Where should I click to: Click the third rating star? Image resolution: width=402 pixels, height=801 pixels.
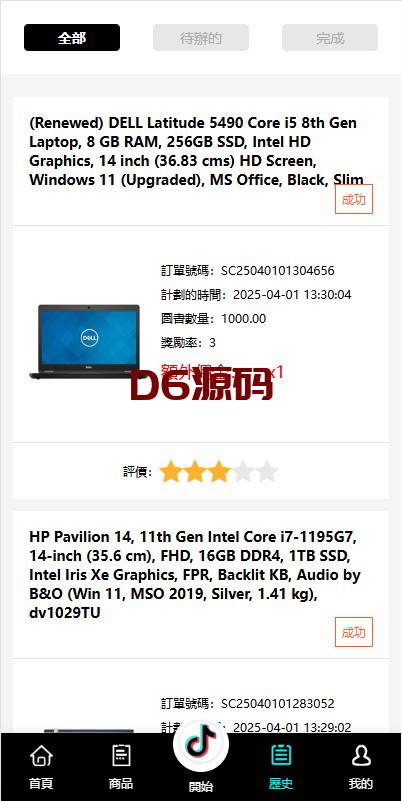(219, 472)
